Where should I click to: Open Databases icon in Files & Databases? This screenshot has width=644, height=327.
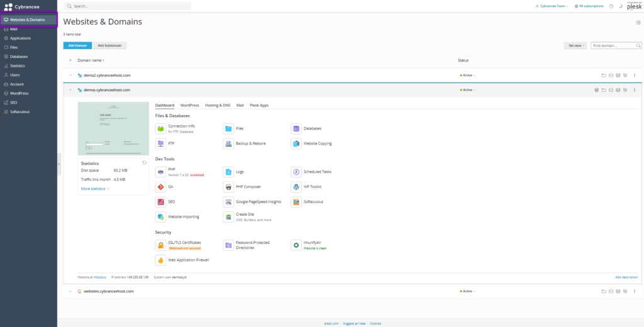(296, 128)
